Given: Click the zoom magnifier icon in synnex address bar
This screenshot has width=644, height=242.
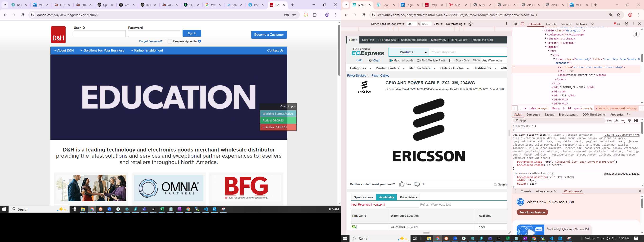Looking at the screenshot, I should point(611,15).
